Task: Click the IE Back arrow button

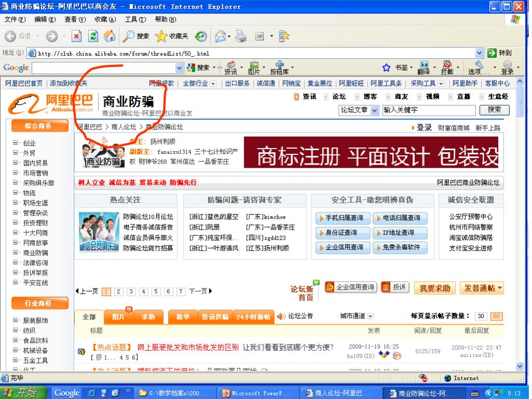Action: point(10,36)
